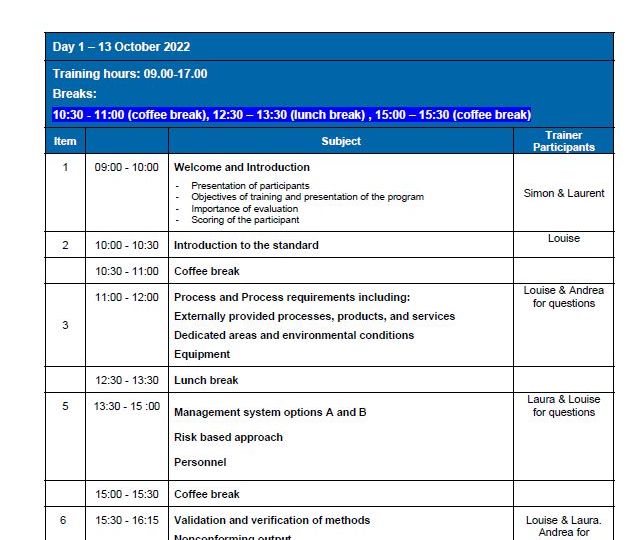Click 'Externally provided processes, products, and services'
This screenshot has width=644, height=540.
pyautogui.click(x=315, y=316)
